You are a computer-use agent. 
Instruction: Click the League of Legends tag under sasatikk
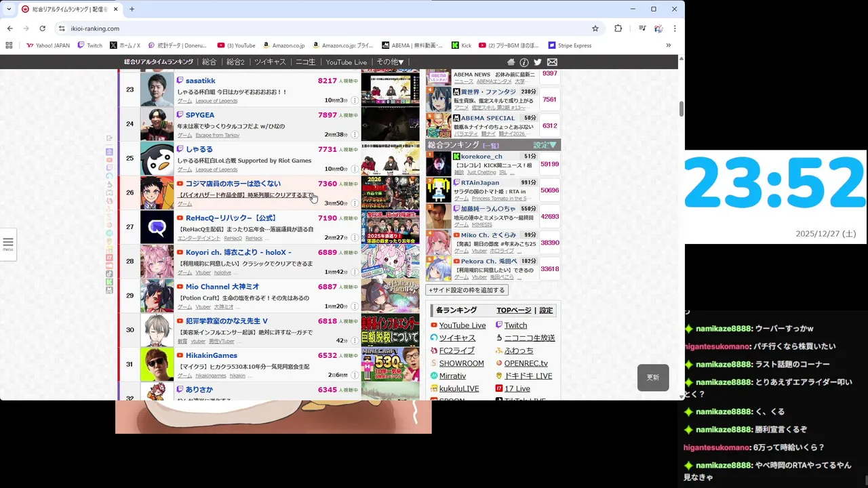pos(216,101)
